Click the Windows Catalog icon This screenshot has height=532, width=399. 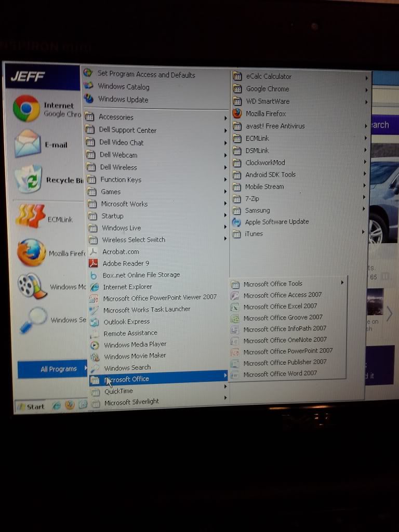(88, 86)
